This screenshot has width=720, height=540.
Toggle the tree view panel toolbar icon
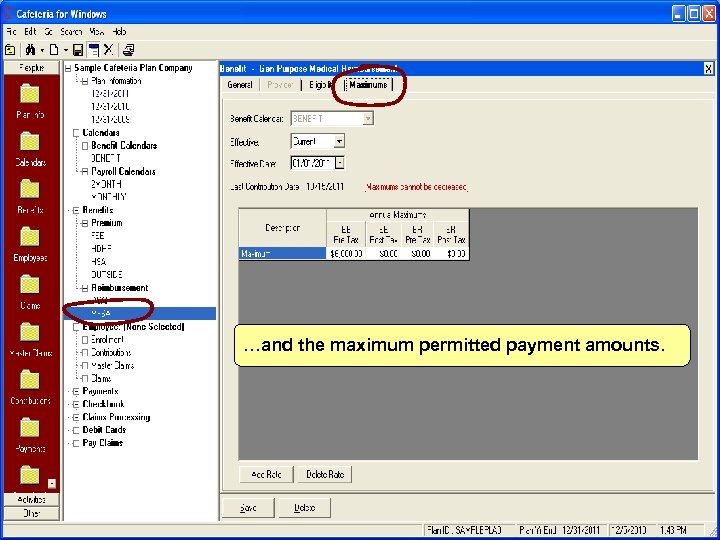[x=93, y=50]
